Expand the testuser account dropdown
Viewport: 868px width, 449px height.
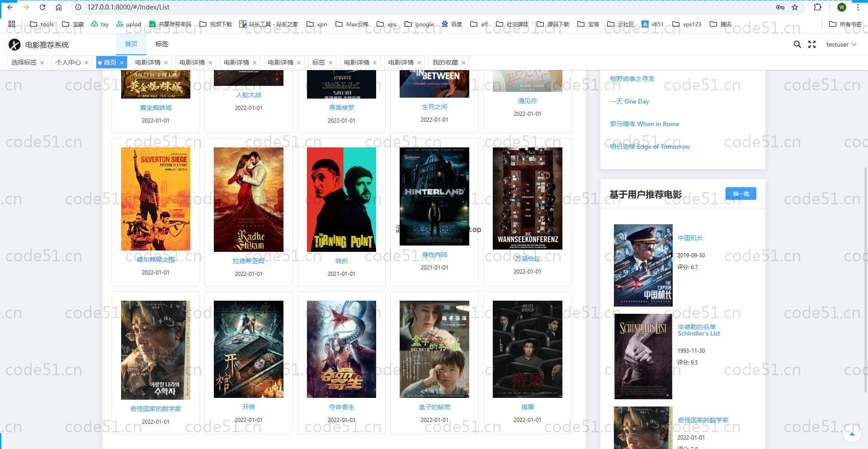(841, 44)
